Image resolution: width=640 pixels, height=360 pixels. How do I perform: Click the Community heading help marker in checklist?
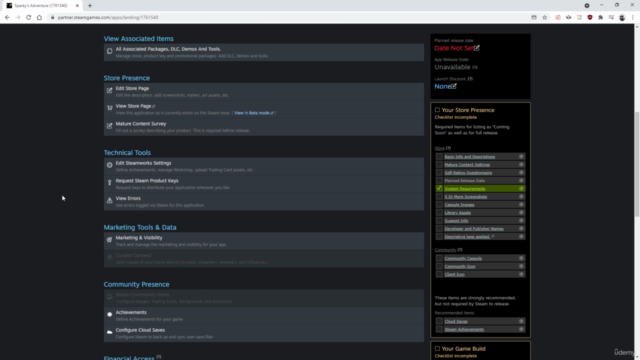click(x=460, y=250)
